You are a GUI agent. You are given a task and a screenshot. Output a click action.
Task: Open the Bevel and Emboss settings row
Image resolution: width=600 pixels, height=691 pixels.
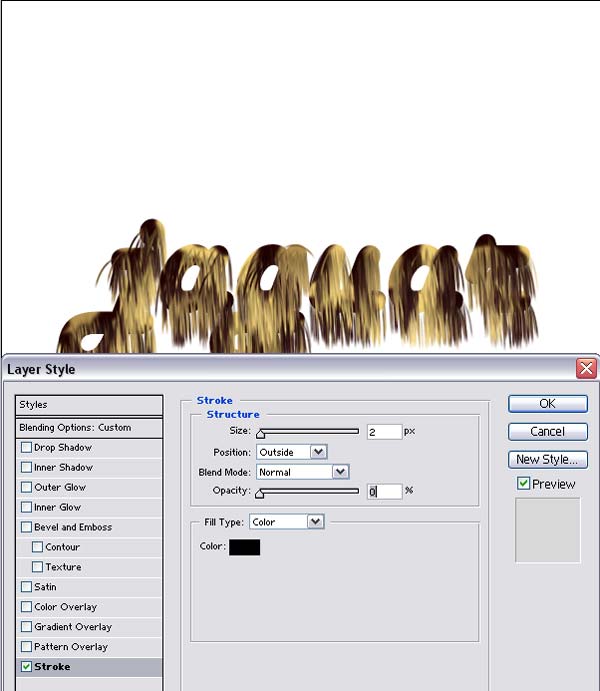(x=89, y=527)
